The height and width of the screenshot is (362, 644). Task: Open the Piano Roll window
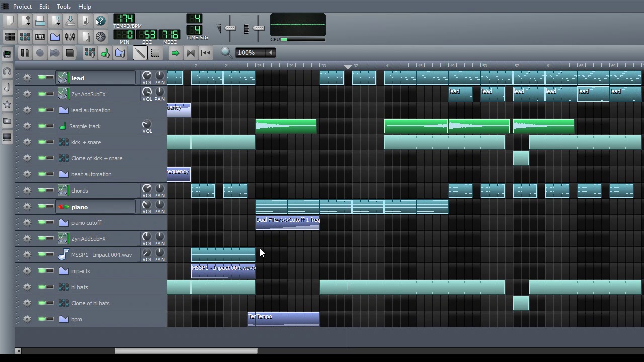pyautogui.click(x=40, y=37)
